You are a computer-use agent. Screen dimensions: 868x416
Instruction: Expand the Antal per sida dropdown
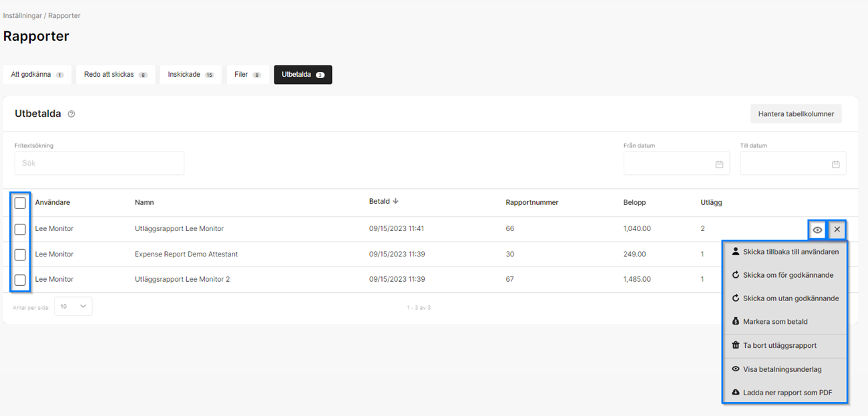(x=73, y=306)
